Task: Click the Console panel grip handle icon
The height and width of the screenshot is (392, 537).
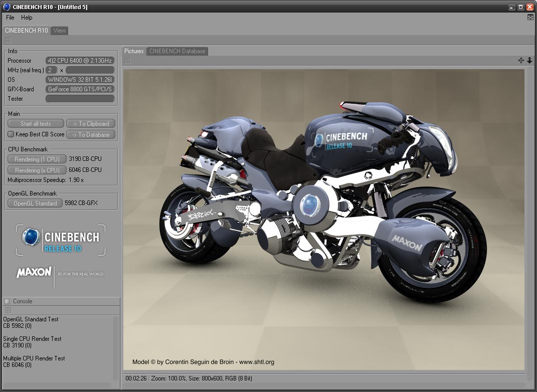Action: coord(8,310)
